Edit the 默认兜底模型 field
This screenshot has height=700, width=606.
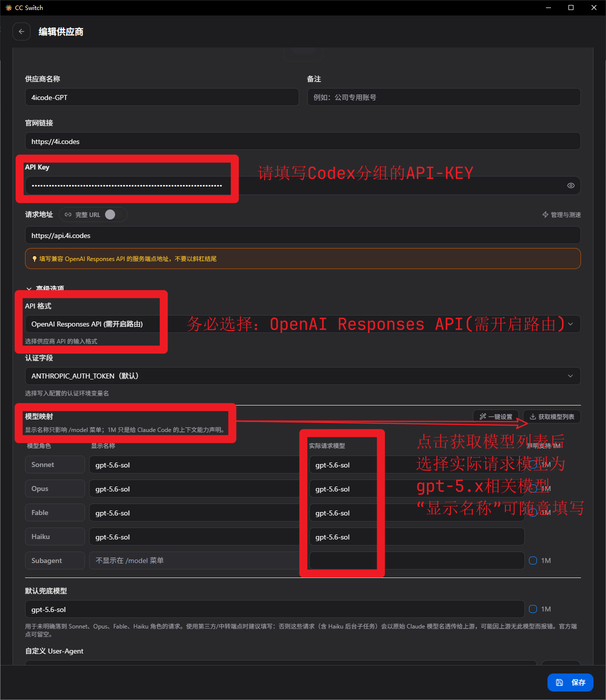(x=275, y=609)
